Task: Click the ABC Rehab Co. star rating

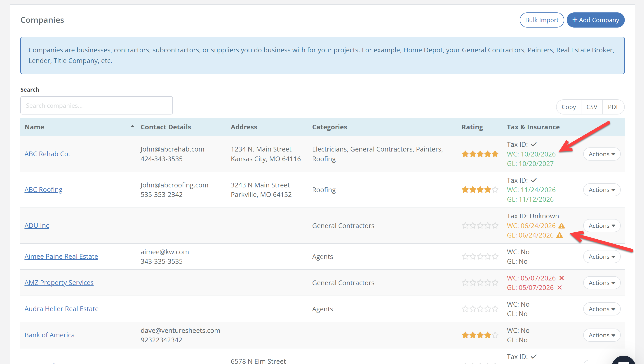Action: (480, 154)
